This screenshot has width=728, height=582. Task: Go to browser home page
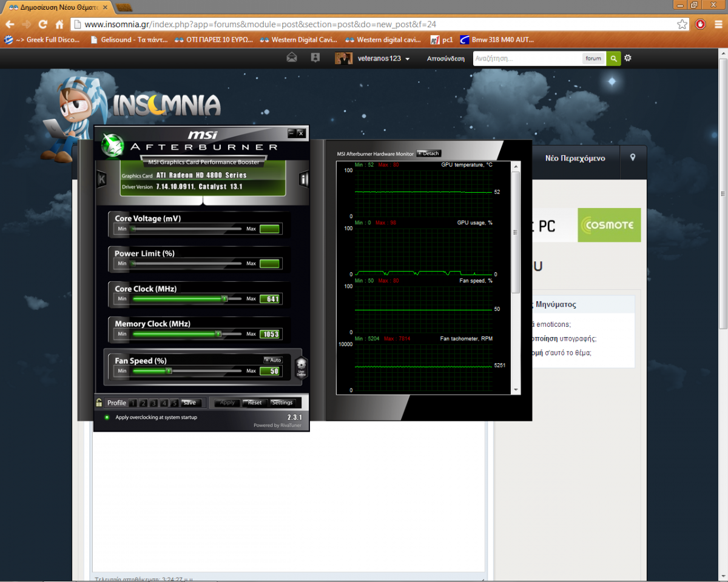point(59,24)
